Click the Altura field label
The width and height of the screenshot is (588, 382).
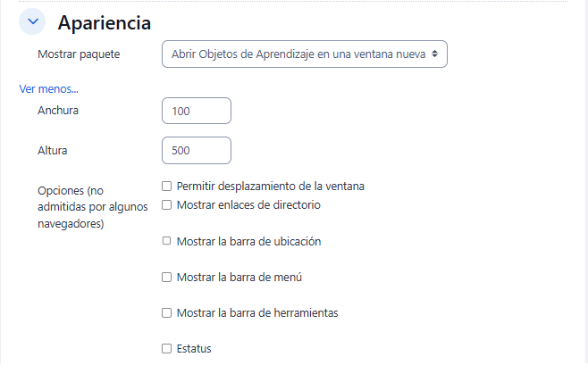(53, 151)
